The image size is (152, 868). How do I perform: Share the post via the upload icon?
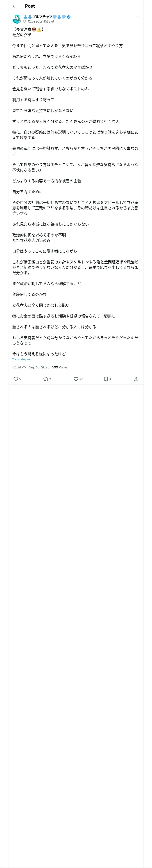pos(136,379)
